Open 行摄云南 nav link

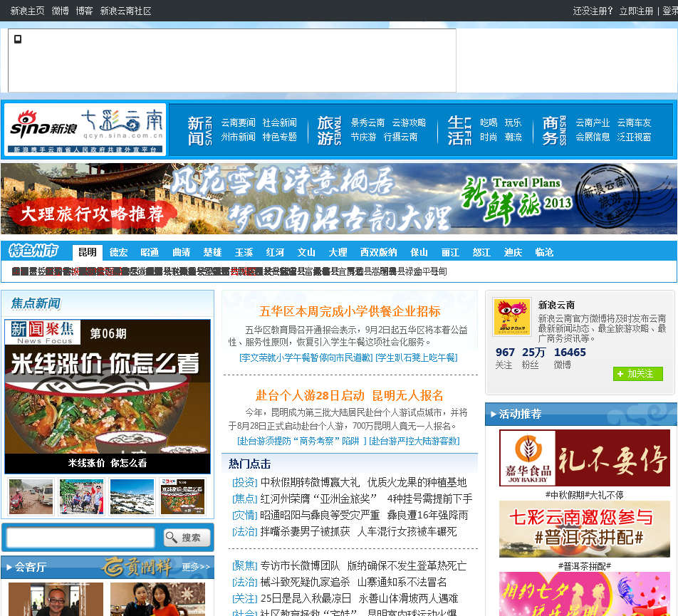[x=400, y=137]
